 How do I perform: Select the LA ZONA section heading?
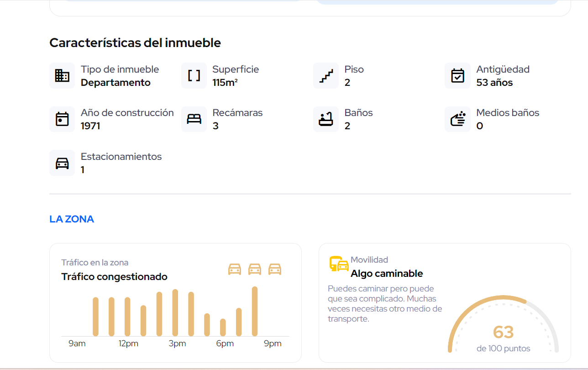point(72,219)
